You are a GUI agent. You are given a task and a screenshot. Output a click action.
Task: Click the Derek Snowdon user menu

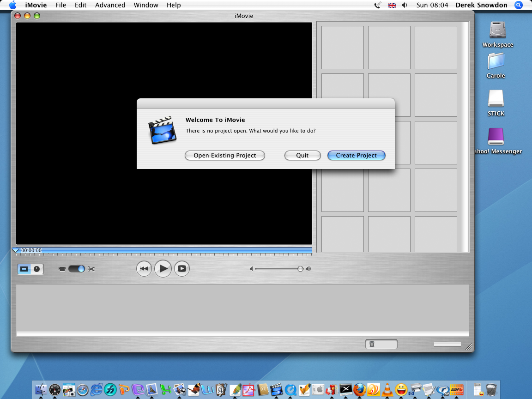pyautogui.click(x=481, y=5)
